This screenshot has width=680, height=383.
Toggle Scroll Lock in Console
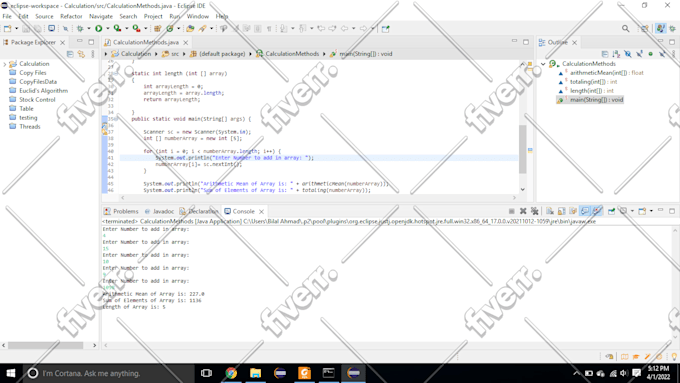(562, 211)
